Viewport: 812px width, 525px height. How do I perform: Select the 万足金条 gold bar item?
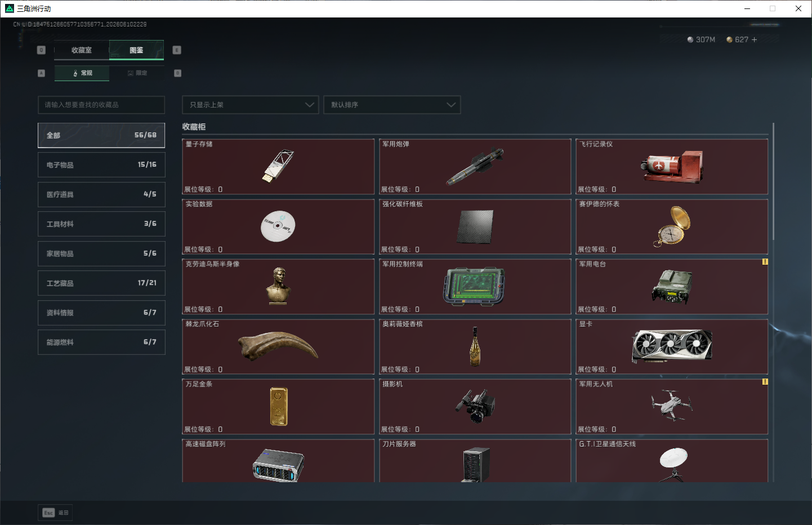pos(278,407)
